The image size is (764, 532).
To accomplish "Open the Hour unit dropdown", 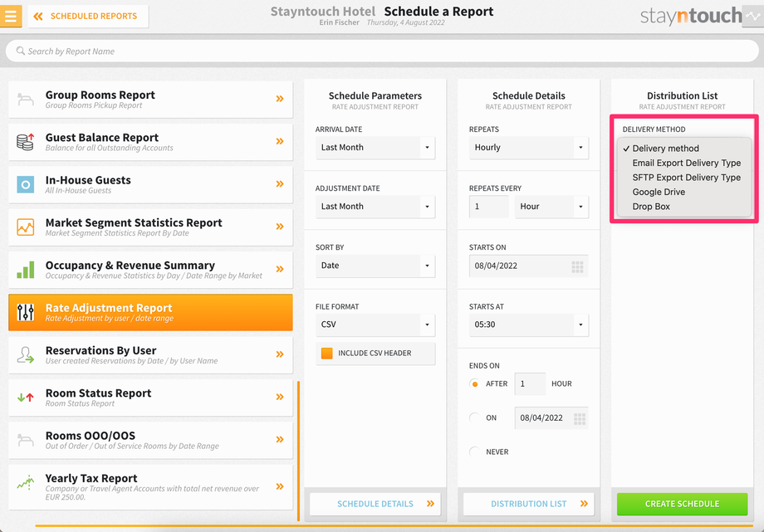I will click(551, 207).
